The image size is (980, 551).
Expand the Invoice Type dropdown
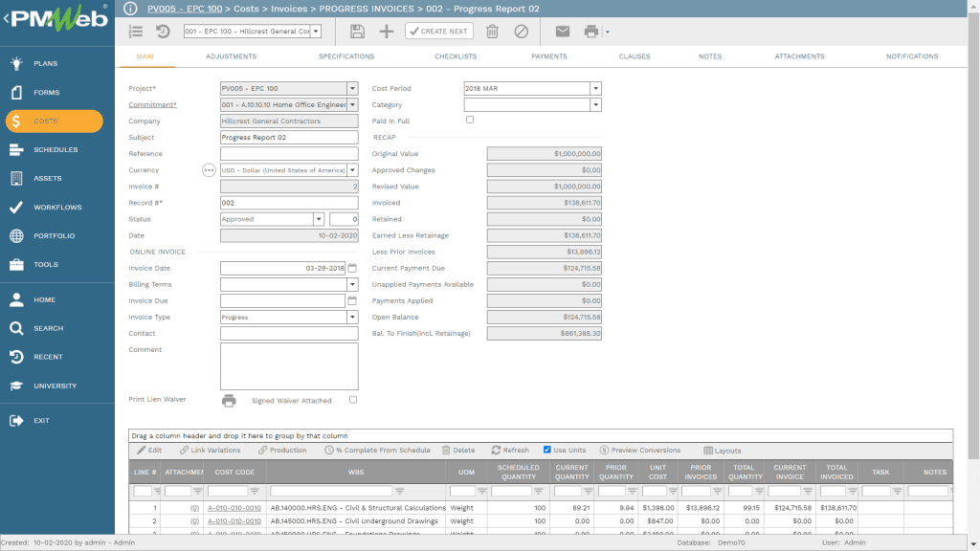pyautogui.click(x=352, y=317)
